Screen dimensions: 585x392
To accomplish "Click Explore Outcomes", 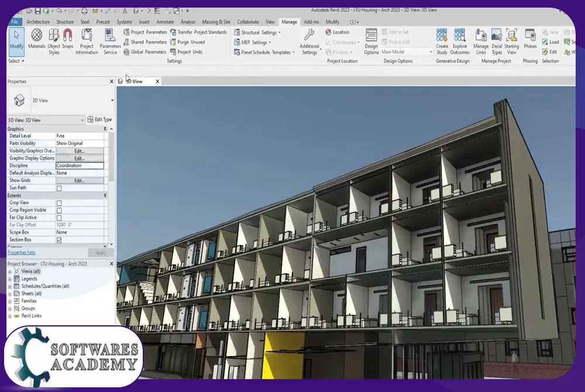I will tap(460, 42).
